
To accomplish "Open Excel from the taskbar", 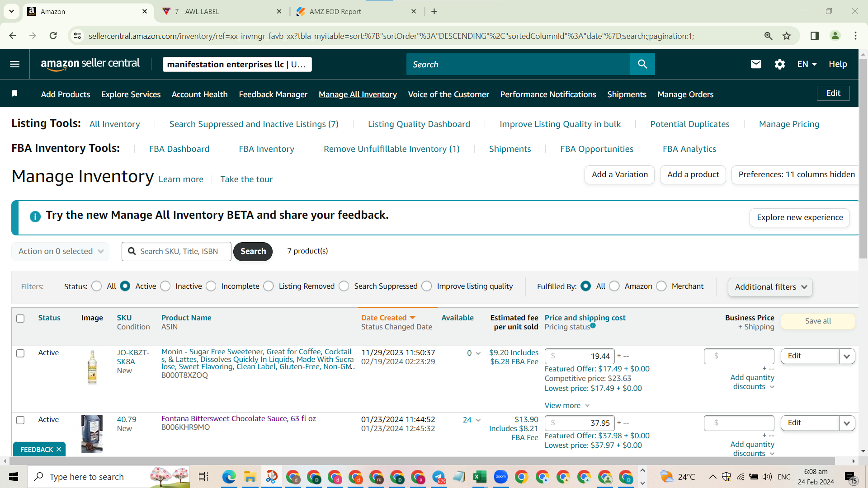I will (x=480, y=477).
